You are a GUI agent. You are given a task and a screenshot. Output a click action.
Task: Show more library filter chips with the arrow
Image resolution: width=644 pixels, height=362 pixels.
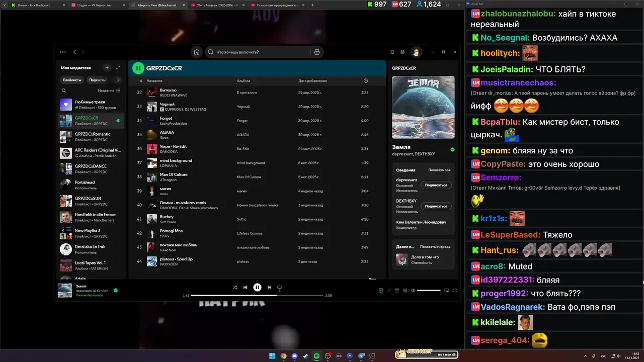coord(118,80)
